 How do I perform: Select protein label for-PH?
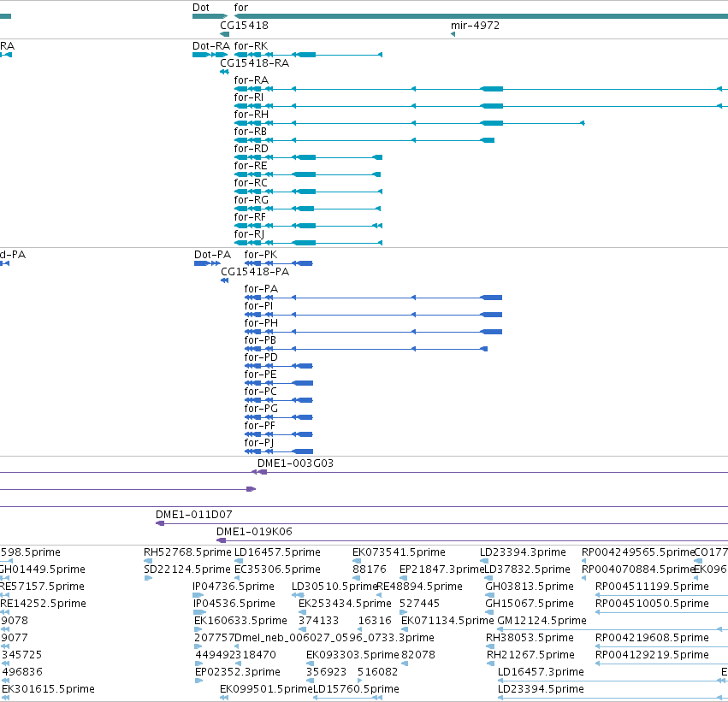click(261, 323)
